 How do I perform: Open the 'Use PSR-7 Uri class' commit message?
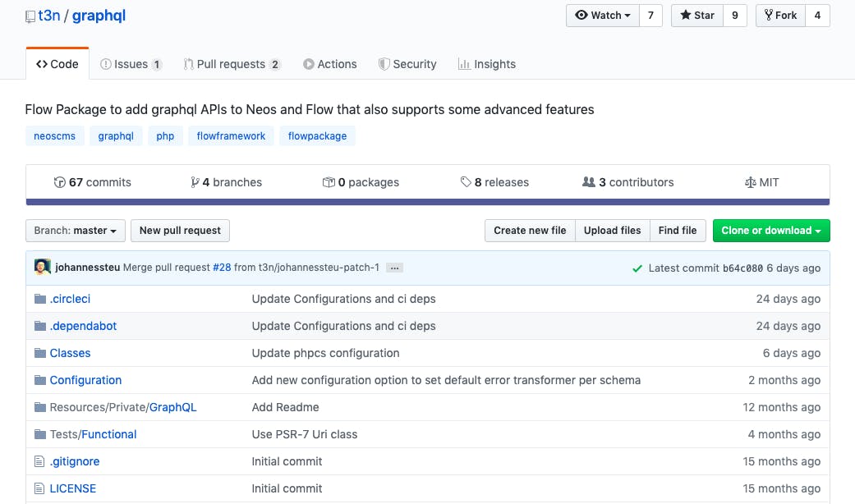tap(304, 434)
